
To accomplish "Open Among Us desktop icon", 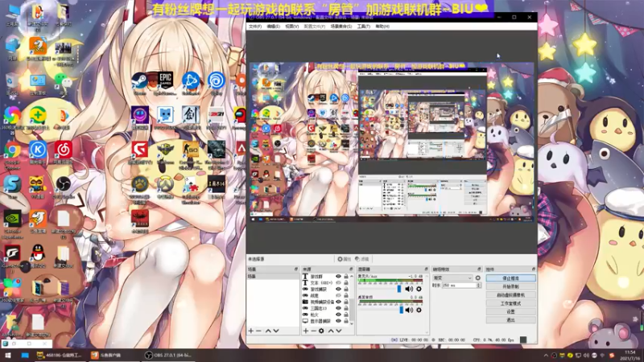I will (x=240, y=117).
